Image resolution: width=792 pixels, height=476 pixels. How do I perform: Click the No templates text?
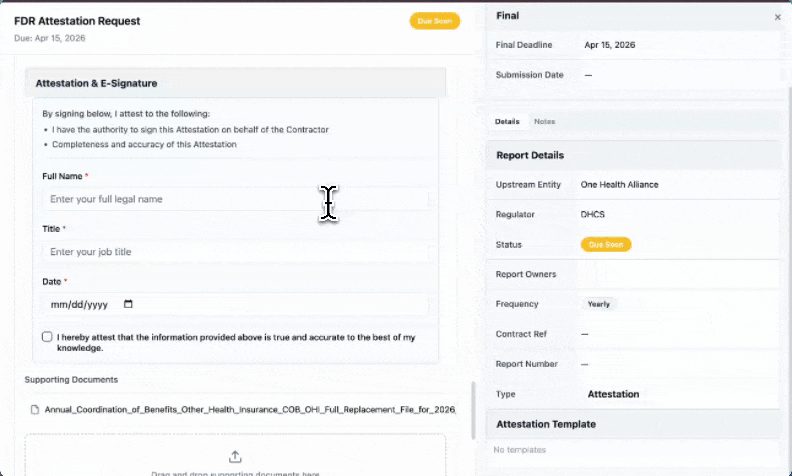click(x=520, y=450)
